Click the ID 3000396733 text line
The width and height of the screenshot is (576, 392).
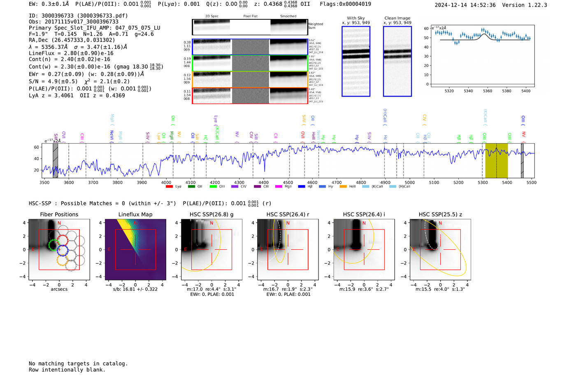(x=78, y=16)
